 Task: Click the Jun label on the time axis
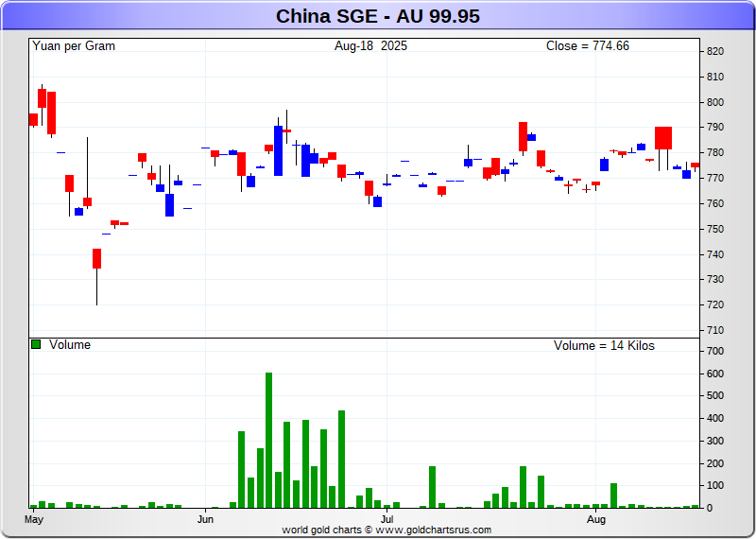pyautogui.click(x=205, y=520)
